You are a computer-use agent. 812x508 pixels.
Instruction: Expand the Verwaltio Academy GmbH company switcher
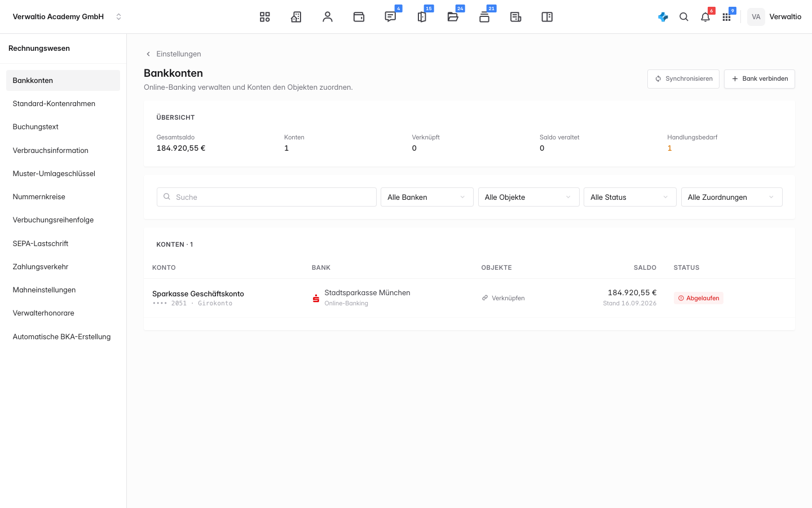click(x=68, y=17)
